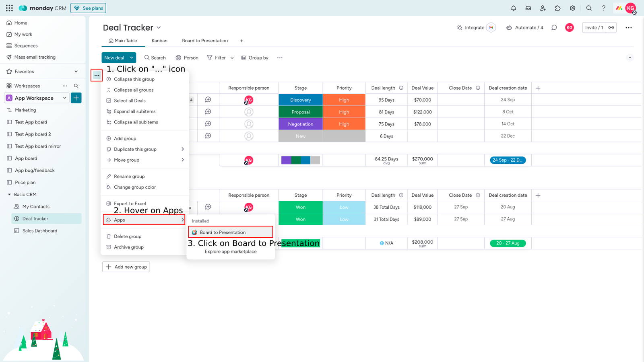644x362 pixels.
Task: Click the invite members icon in top bar
Action: coord(543,8)
